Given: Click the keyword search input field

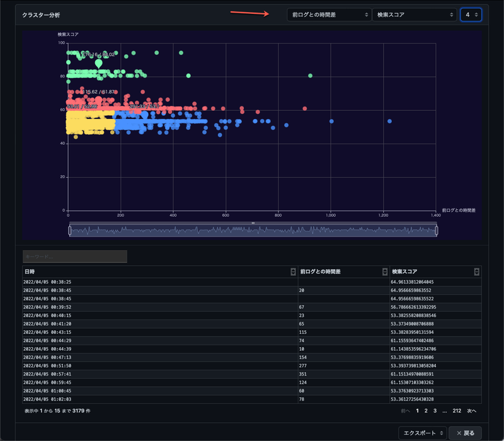Looking at the screenshot, I should 75,256.
